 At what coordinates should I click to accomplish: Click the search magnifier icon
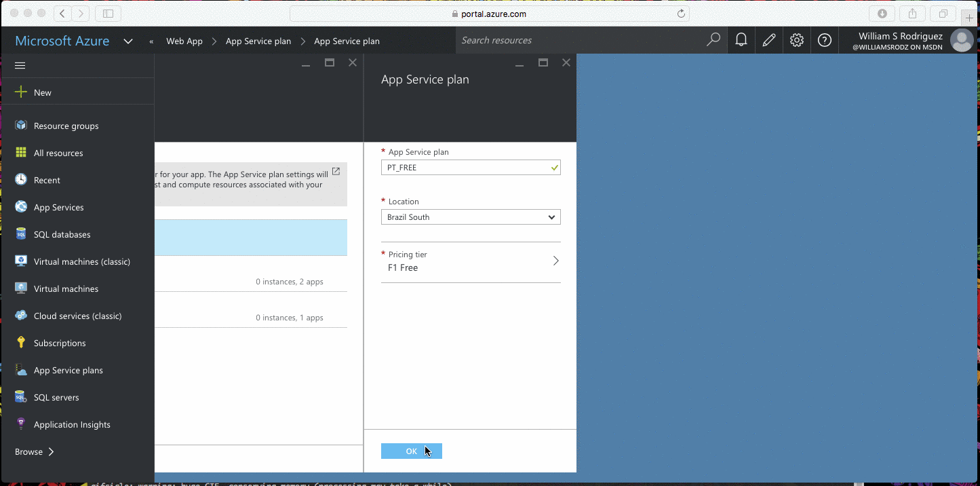click(713, 40)
